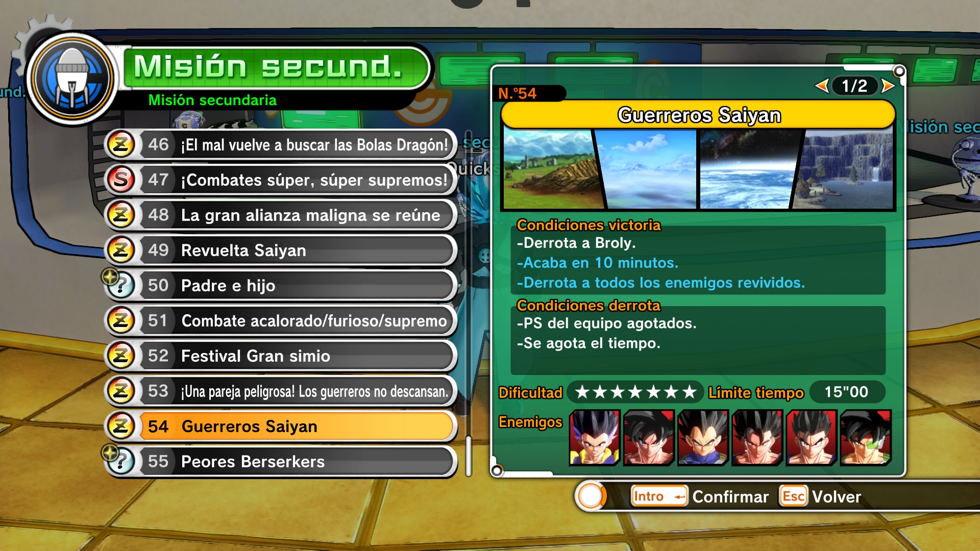Image resolution: width=980 pixels, height=551 pixels.
Task: Click the time capsule Misión secund. emblem
Action: [72, 79]
